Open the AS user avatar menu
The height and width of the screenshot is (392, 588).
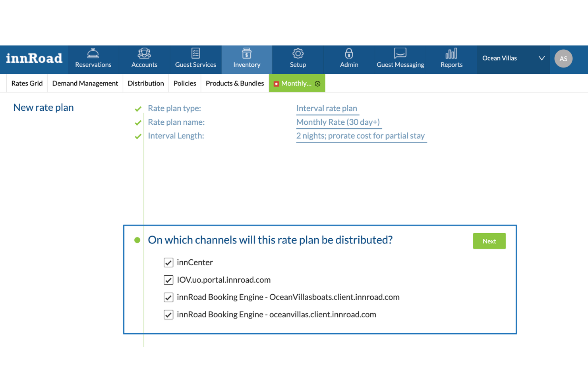[563, 58]
